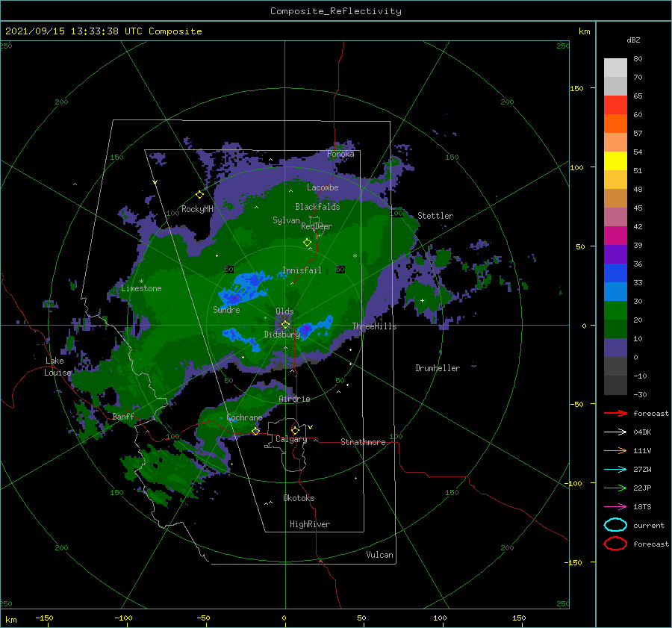Click the green 22JP arrow icon
Image resolution: width=672 pixels, height=628 pixels.
(615, 488)
